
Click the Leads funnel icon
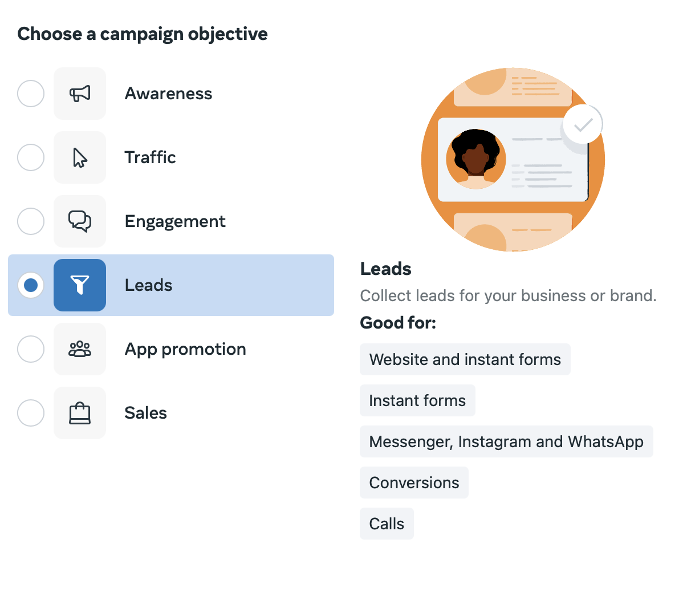coord(80,285)
